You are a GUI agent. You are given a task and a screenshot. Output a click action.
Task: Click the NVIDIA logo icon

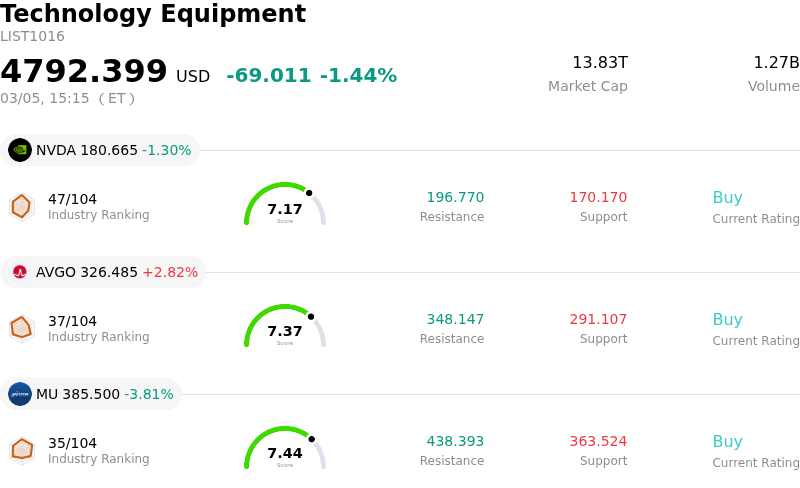pyautogui.click(x=20, y=150)
